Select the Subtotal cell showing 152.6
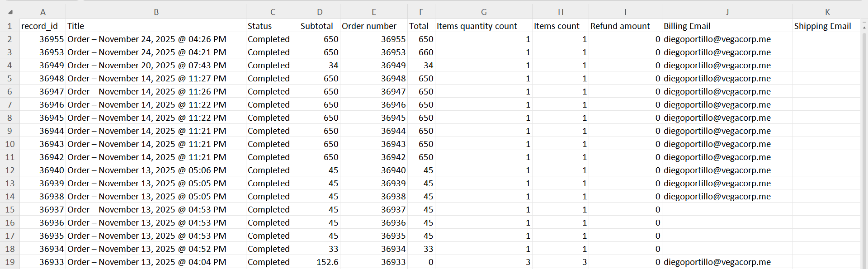This screenshot has height=269, width=868. click(320, 262)
